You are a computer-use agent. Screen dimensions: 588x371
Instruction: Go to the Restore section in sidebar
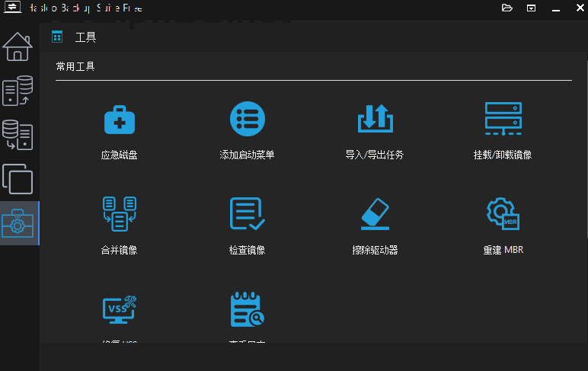18,136
